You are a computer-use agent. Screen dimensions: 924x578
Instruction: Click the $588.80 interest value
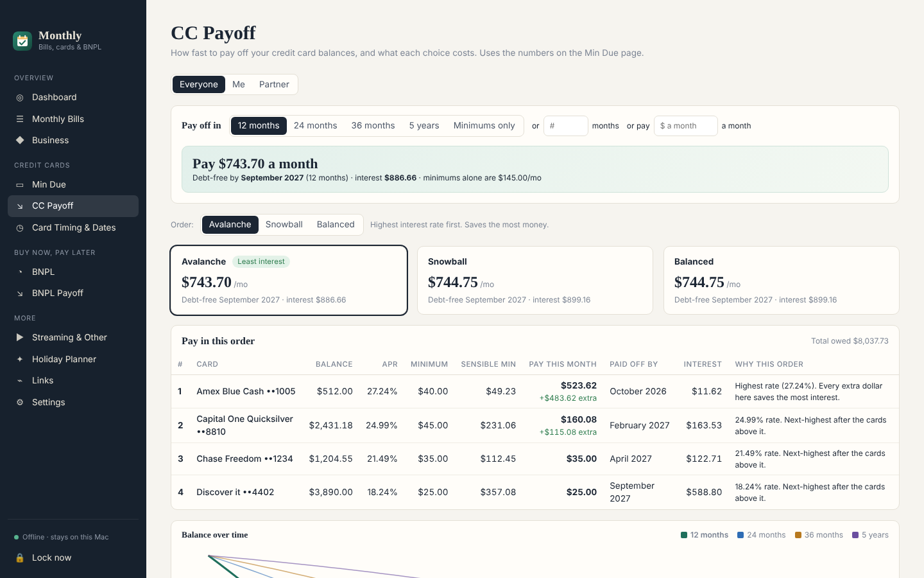tap(704, 492)
